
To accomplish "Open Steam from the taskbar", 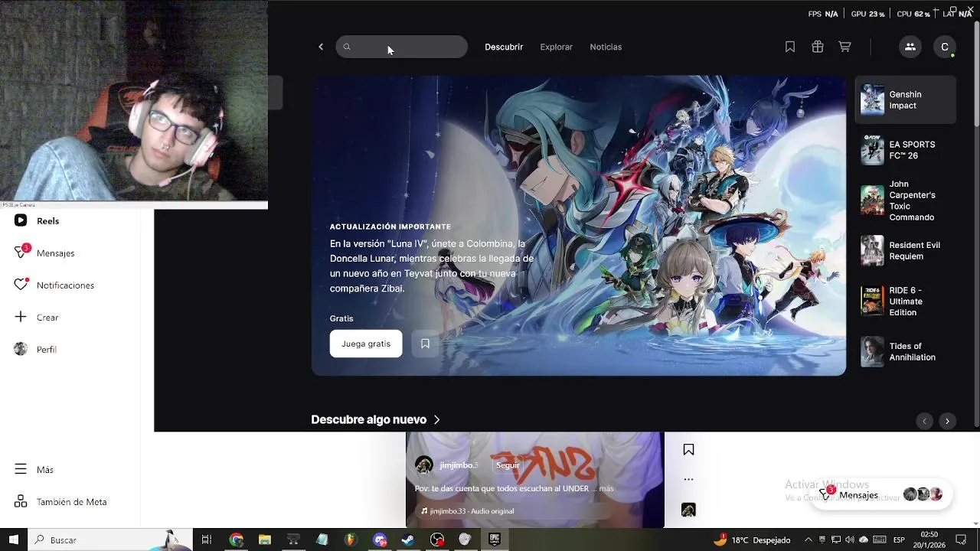I will coord(408,540).
